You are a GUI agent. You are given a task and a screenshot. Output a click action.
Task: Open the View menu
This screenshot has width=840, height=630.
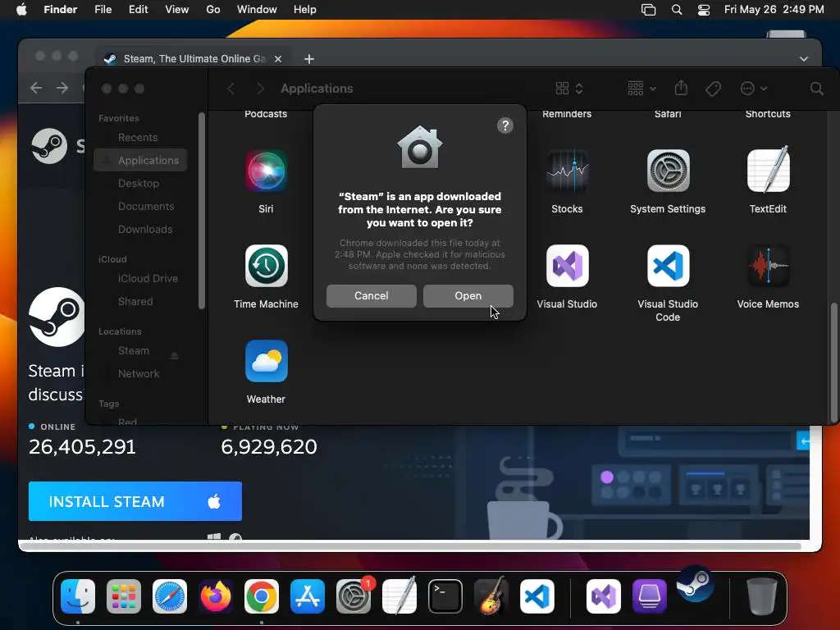point(177,9)
